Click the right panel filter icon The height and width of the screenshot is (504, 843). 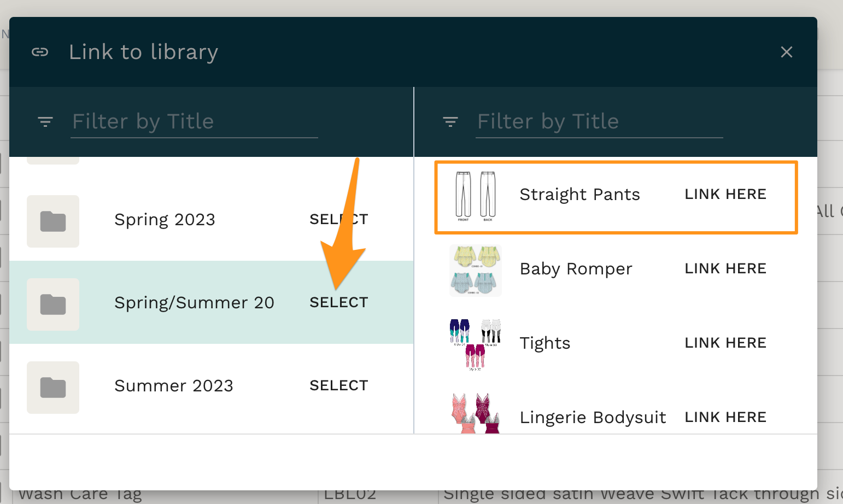point(450,121)
